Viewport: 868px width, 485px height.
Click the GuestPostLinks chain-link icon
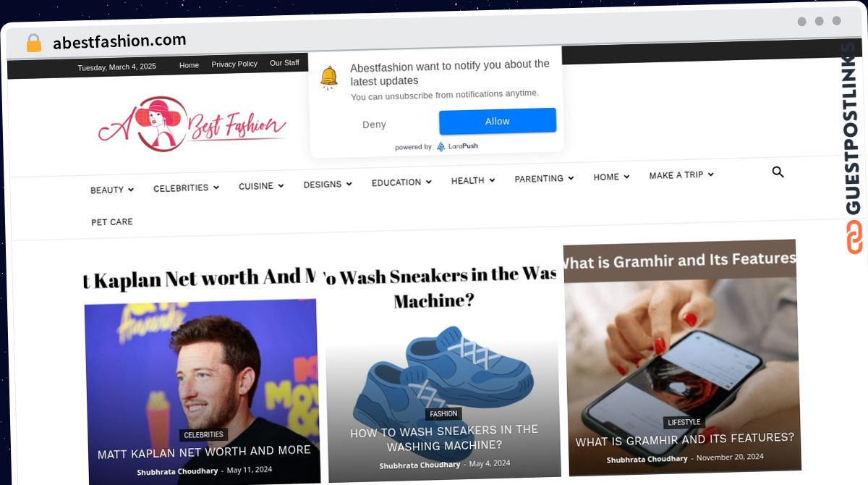(854, 237)
